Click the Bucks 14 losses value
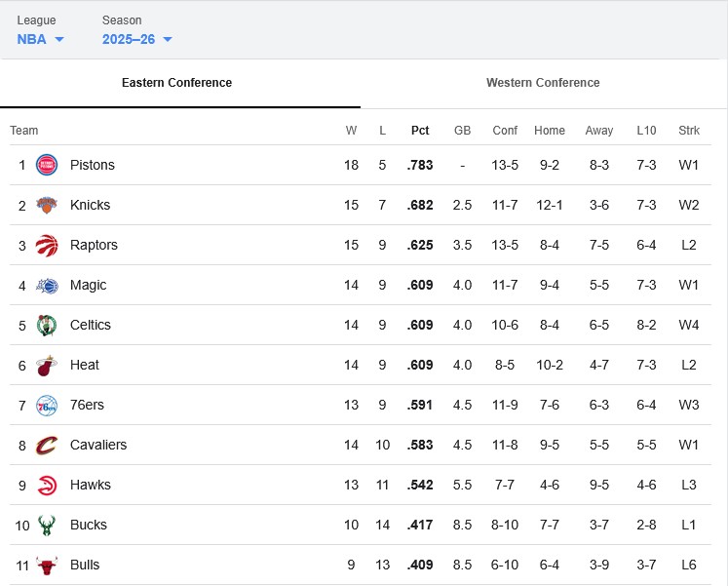Image resolution: width=728 pixels, height=586 pixels. [x=383, y=525]
